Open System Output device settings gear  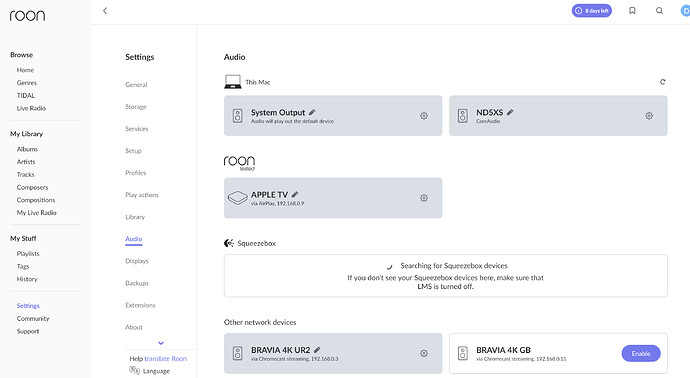point(424,116)
